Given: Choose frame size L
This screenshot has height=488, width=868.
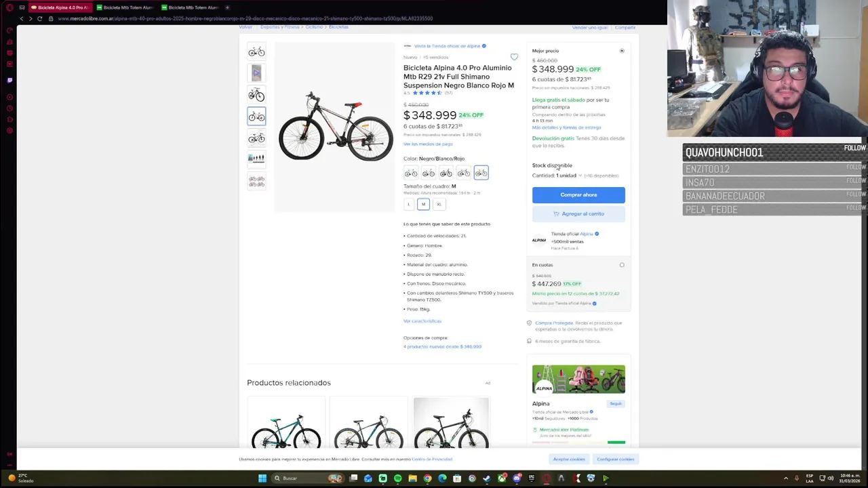Looking at the screenshot, I should (408, 204).
